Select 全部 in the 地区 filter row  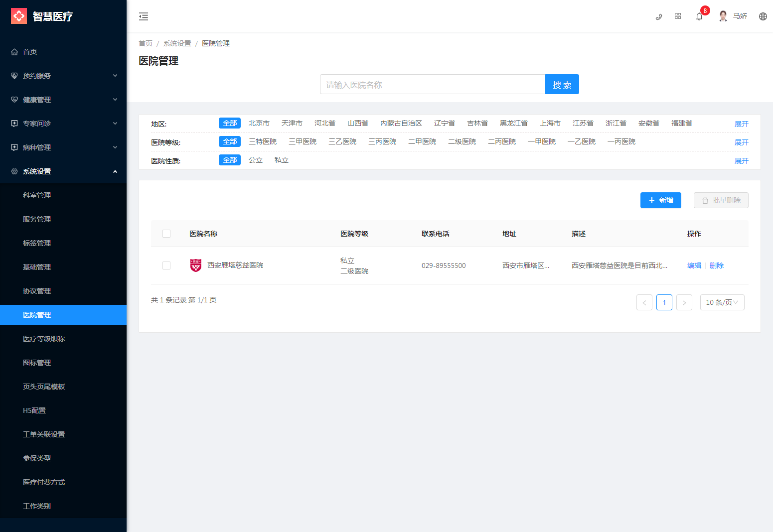[230, 123]
